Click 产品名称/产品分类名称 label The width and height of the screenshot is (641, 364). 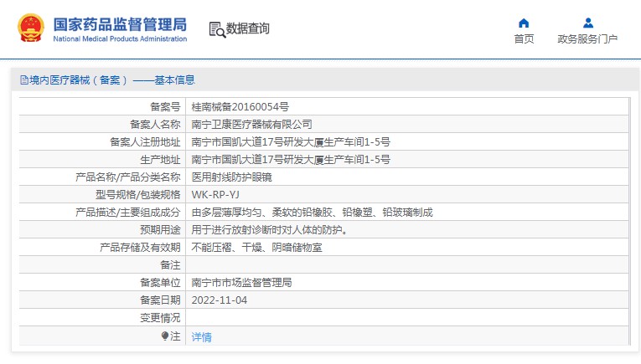(127, 177)
